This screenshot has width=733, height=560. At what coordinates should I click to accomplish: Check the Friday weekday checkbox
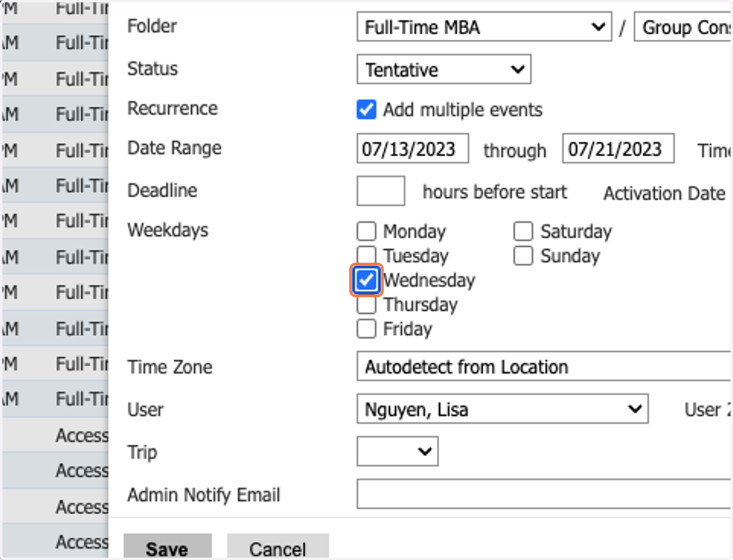pos(366,329)
